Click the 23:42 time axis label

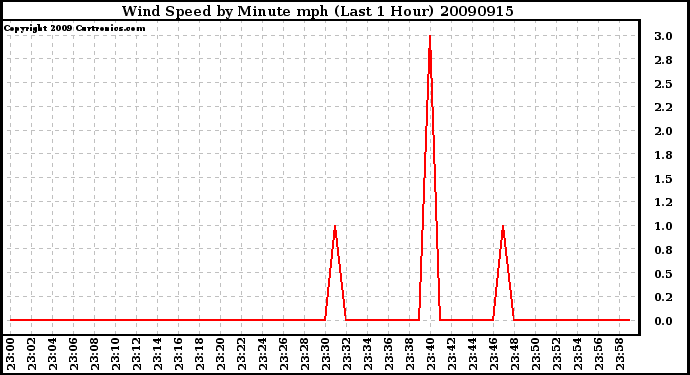[451, 354]
